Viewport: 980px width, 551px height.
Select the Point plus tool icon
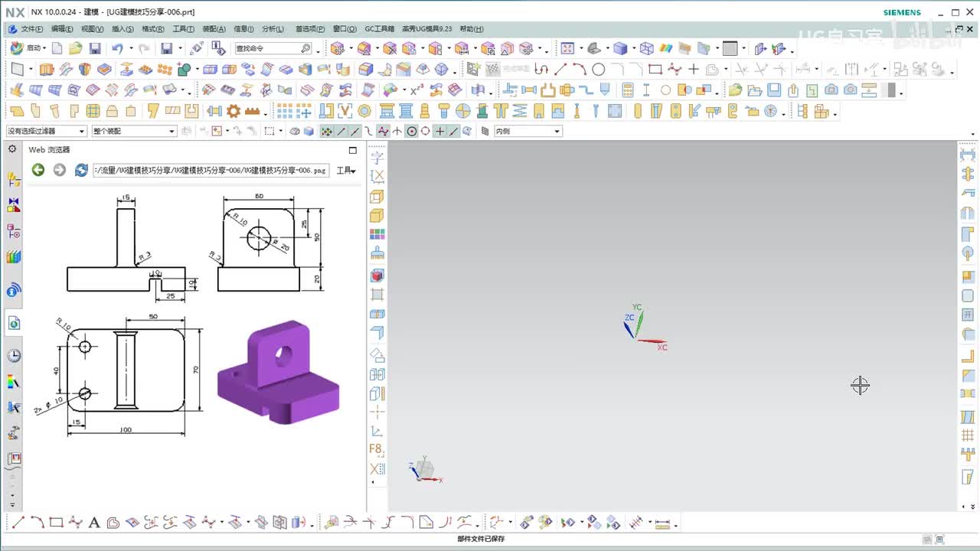[694, 69]
